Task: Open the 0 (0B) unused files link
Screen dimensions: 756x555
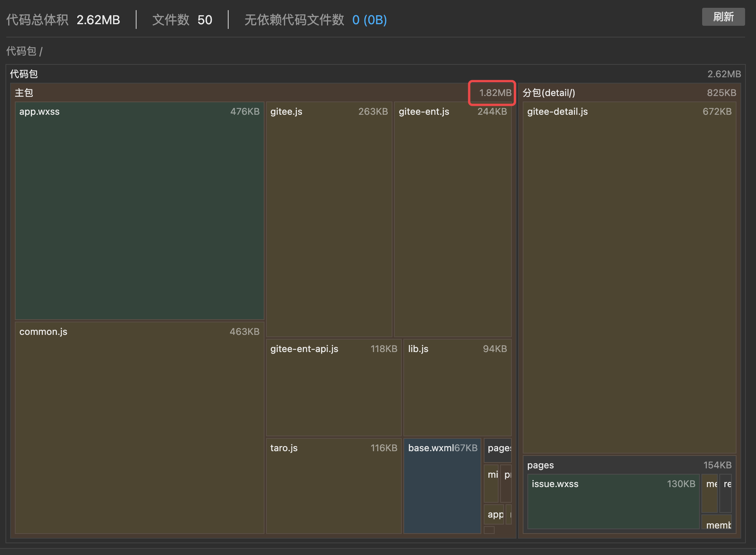Action: pos(369,20)
